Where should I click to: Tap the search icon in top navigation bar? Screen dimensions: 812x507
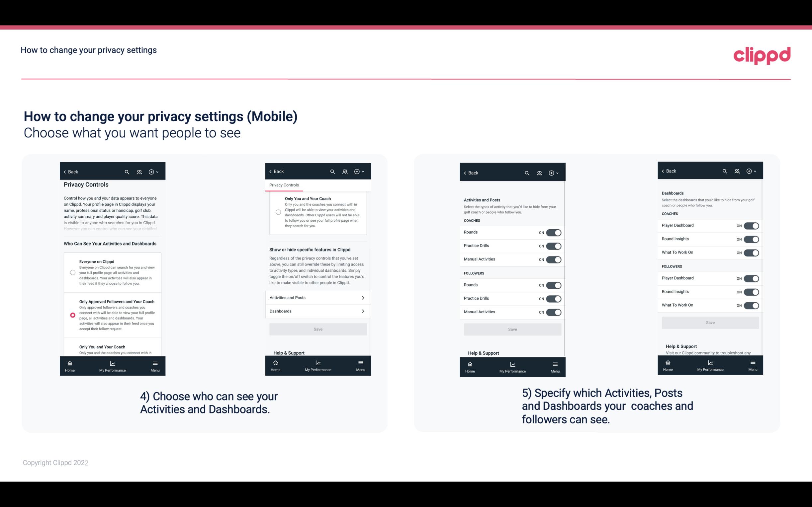(127, 171)
